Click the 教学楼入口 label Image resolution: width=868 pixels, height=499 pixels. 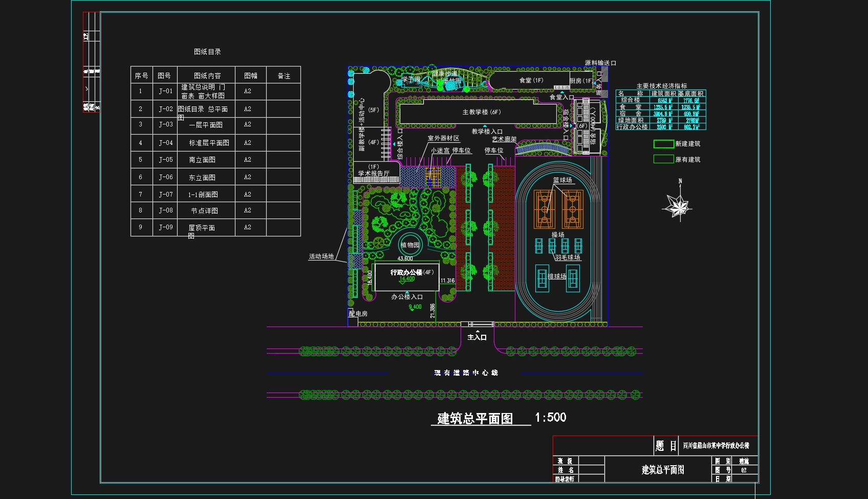pyautogui.click(x=487, y=132)
